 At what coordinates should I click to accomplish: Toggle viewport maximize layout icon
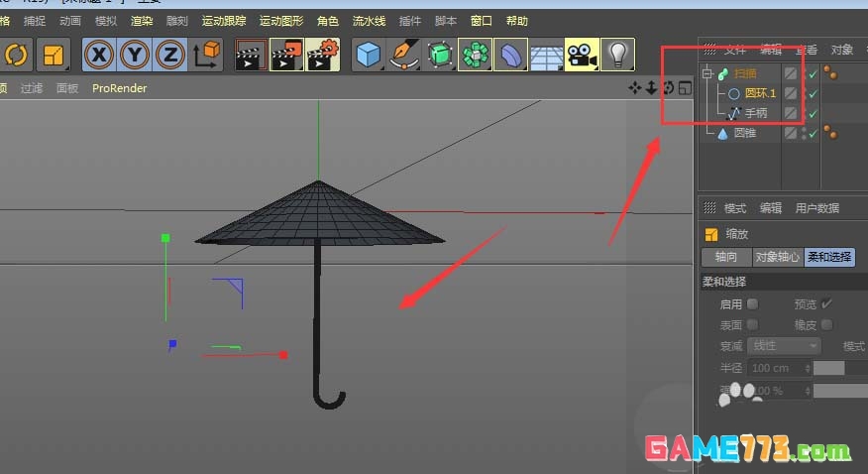coord(685,88)
